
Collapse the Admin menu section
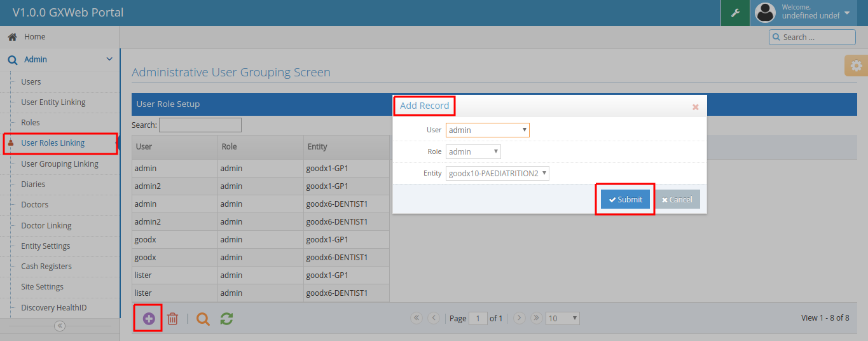tap(109, 59)
